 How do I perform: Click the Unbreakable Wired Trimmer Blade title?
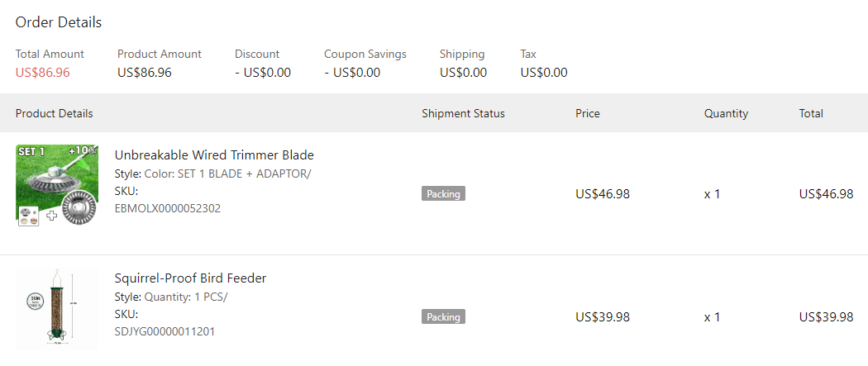click(x=214, y=154)
